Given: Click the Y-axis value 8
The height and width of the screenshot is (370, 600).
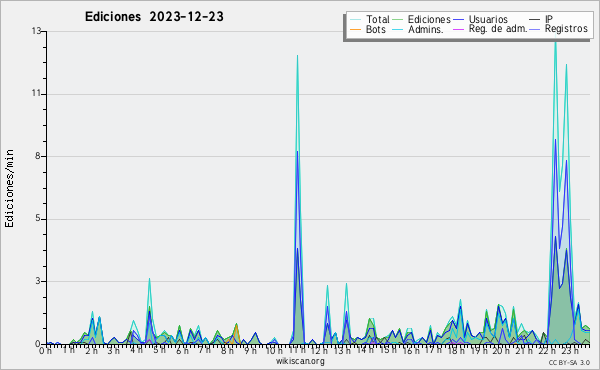Looking at the screenshot, I should click(x=38, y=156).
